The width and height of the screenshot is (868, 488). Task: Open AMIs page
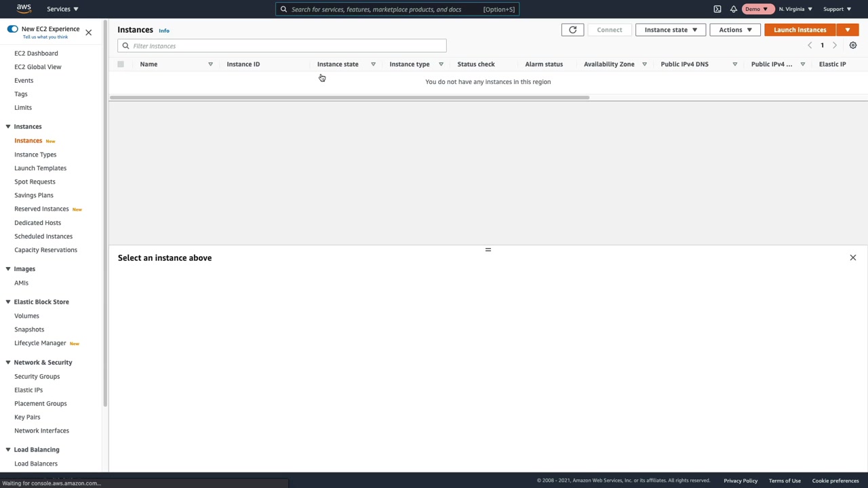coord(22,283)
